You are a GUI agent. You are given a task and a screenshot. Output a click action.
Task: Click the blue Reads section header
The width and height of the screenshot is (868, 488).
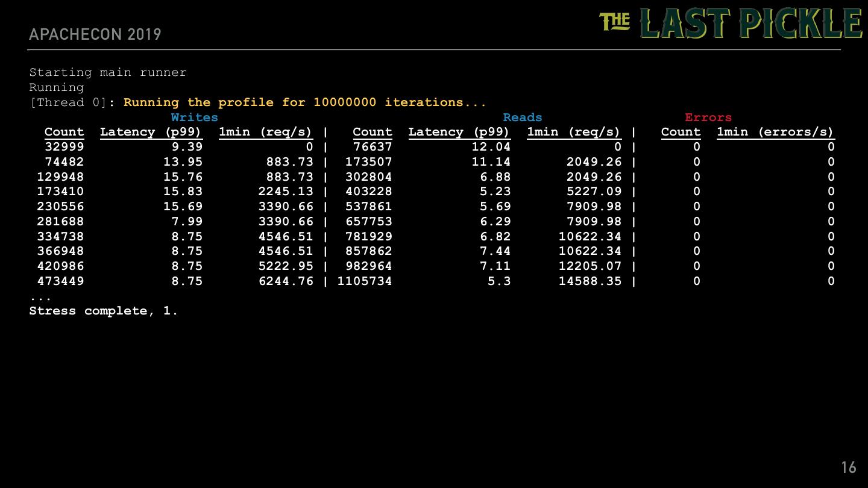point(523,117)
